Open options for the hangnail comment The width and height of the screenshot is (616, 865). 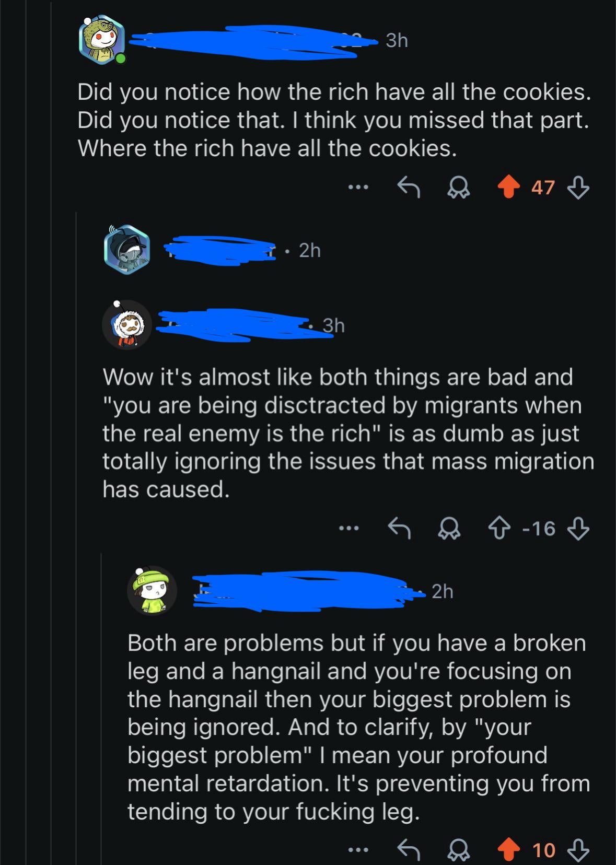pyautogui.click(x=360, y=850)
